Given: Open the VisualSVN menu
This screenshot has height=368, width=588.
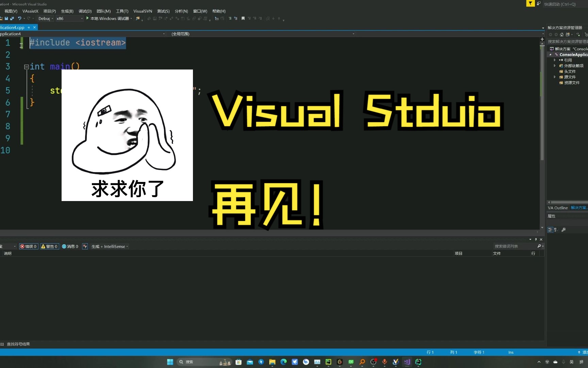Looking at the screenshot, I should pos(143,11).
